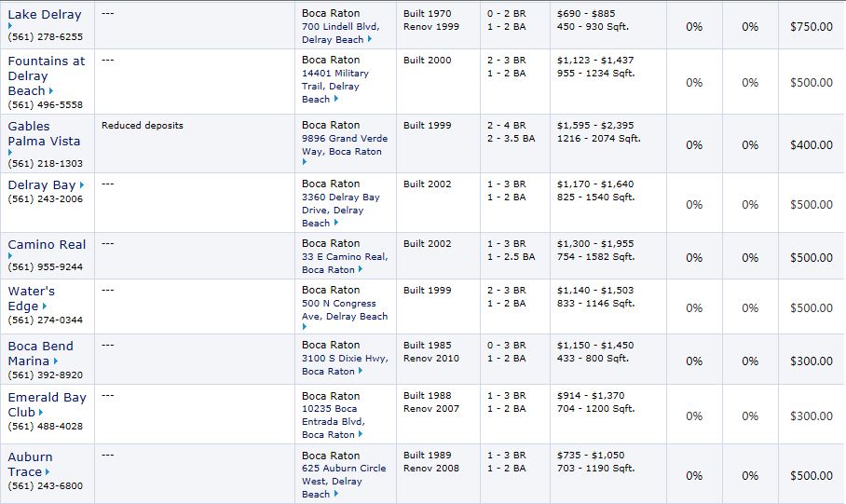This screenshot has width=846, height=504.
Task: Click the arrow icon below Lake Delray name
Action: [10, 26]
